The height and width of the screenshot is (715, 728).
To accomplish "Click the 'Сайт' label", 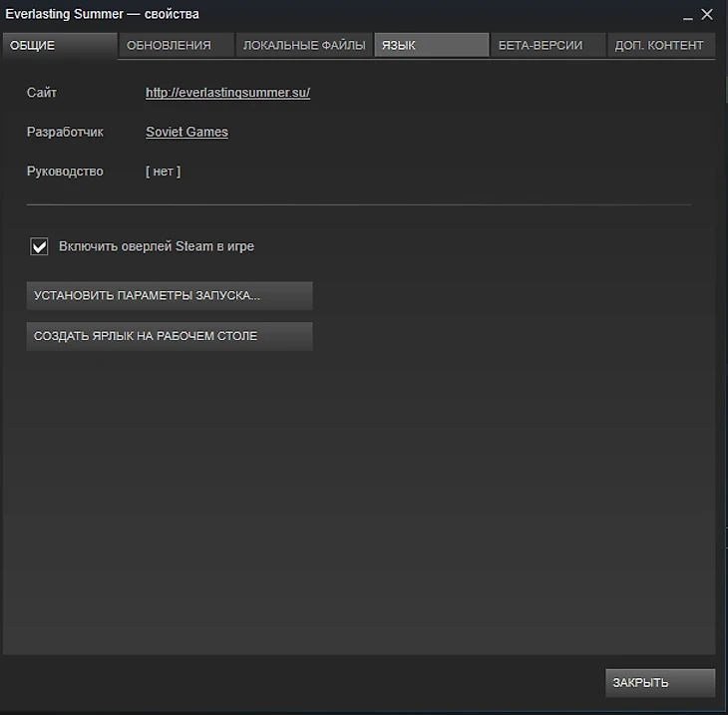I will 42,93.
